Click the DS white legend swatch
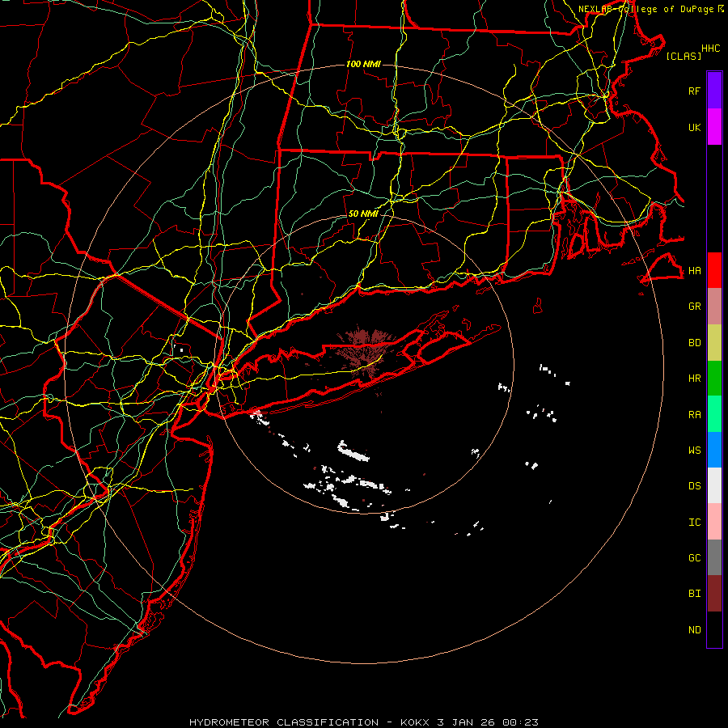This screenshot has height=728, width=728. [714, 485]
